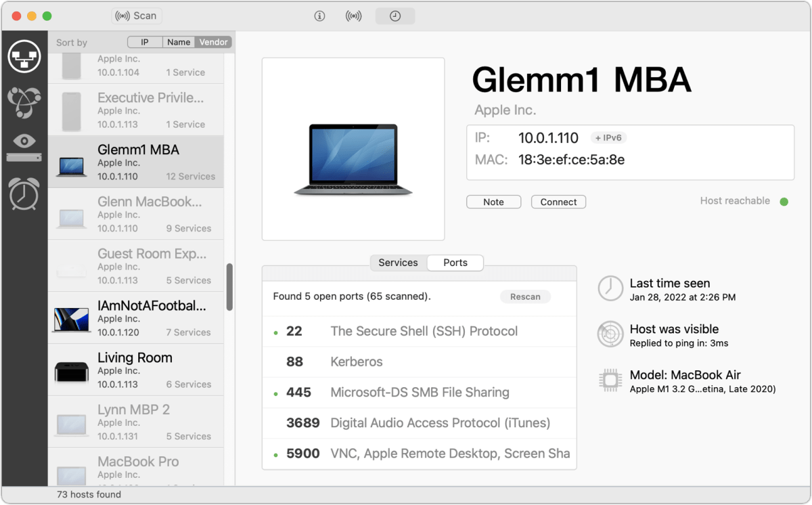Click the address 10.0.1.104 in the device list
The height and width of the screenshot is (505, 812).
pos(118,72)
